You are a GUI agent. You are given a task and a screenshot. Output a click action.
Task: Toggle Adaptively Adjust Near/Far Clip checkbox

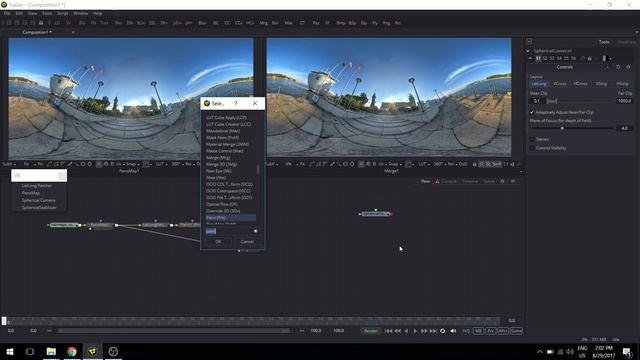(532, 112)
